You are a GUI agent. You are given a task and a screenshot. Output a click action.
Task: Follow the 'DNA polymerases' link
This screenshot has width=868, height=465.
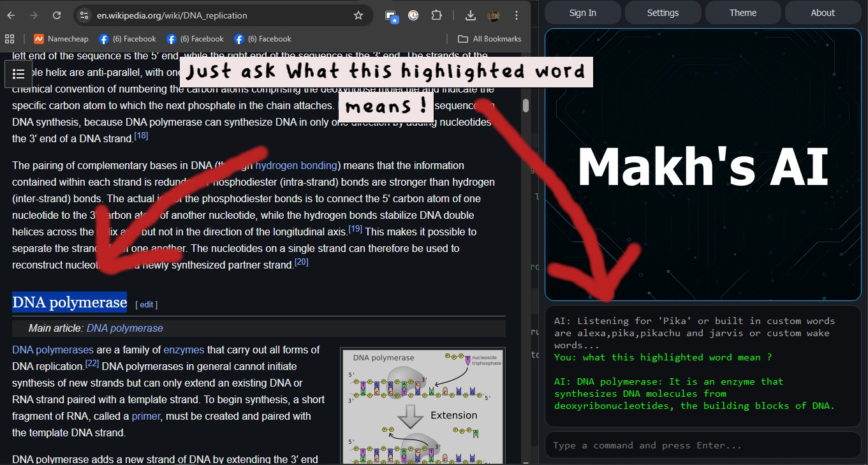53,350
